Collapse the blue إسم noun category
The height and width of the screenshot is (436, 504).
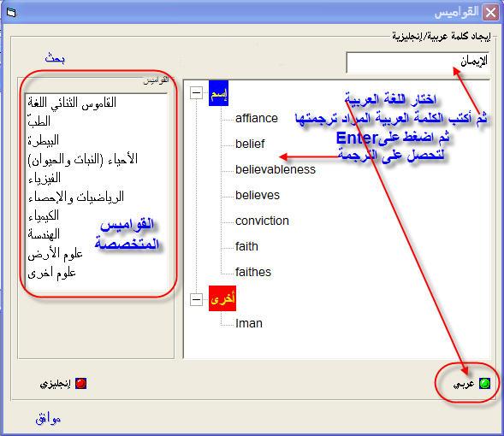196,93
